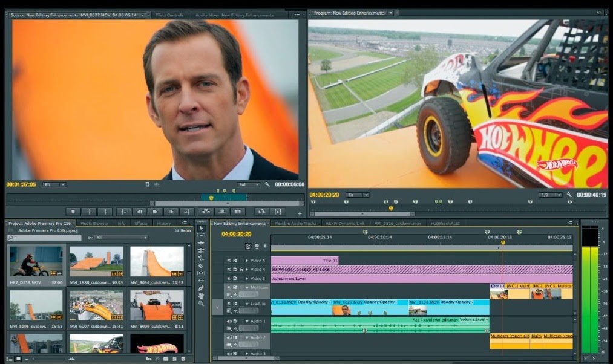Toggle Lead-in track visibility eye
613x364 pixels.
click(x=229, y=304)
